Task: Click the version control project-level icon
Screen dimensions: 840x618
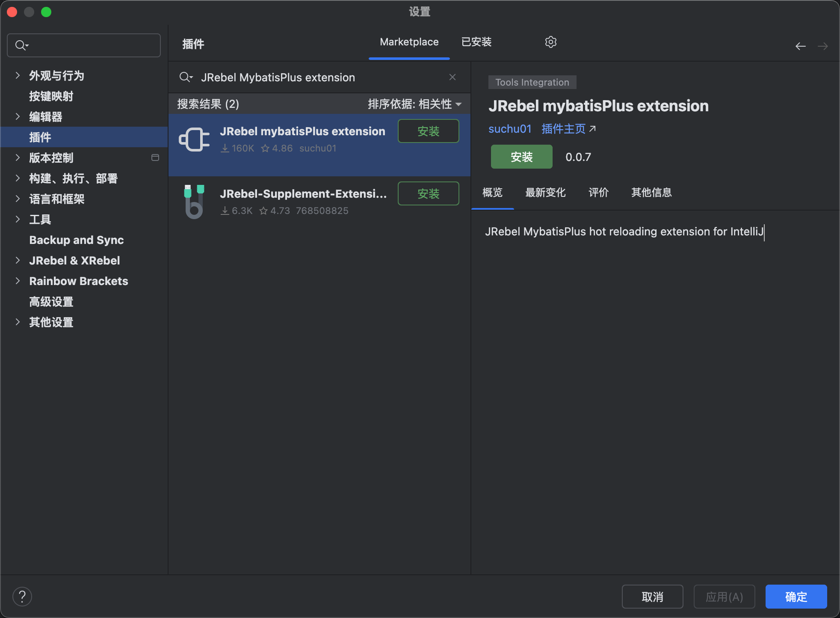Action: pos(155,157)
